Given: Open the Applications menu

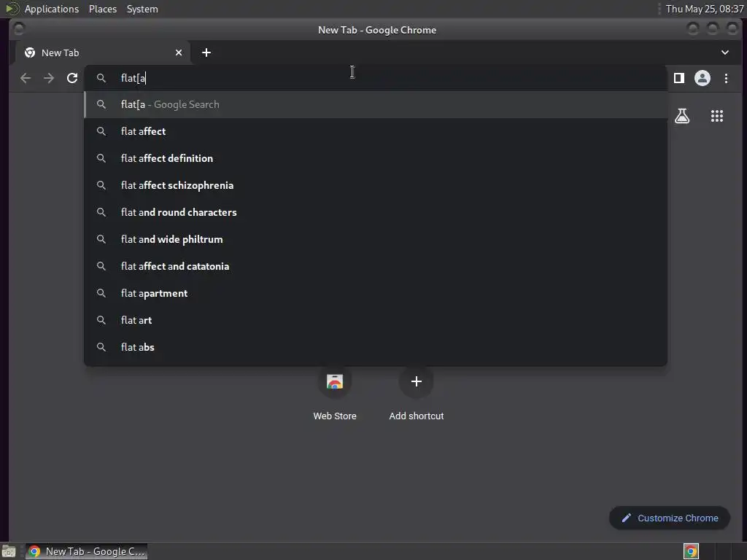Looking at the screenshot, I should (52, 9).
